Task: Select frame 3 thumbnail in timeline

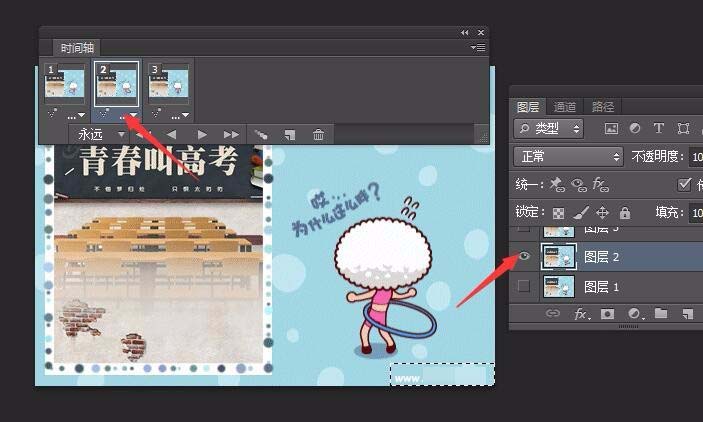Action: click(x=169, y=82)
